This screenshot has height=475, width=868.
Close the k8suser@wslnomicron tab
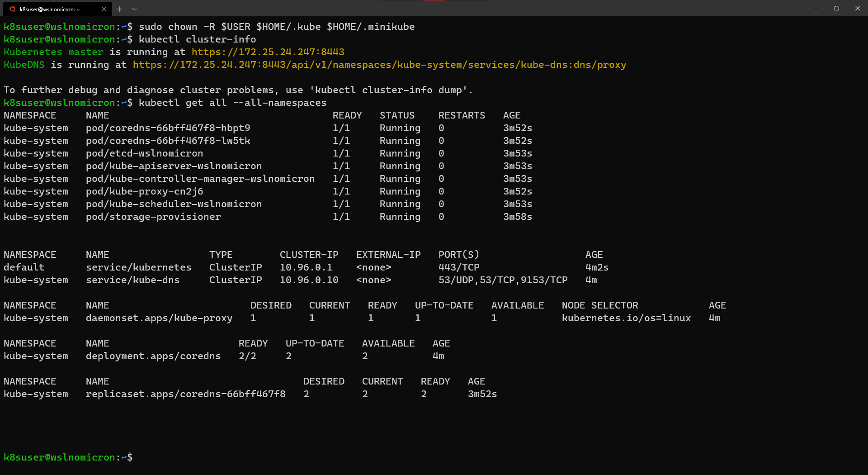104,9
